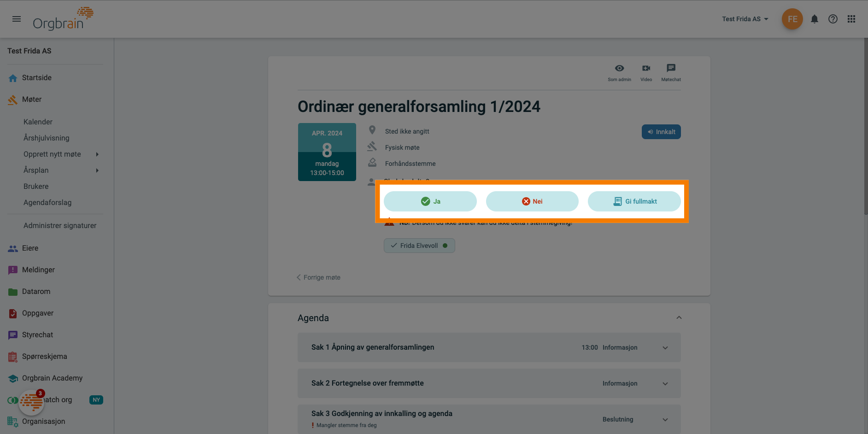Click the Spørreskjema clipboard icon
The height and width of the screenshot is (434, 868).
13,357
